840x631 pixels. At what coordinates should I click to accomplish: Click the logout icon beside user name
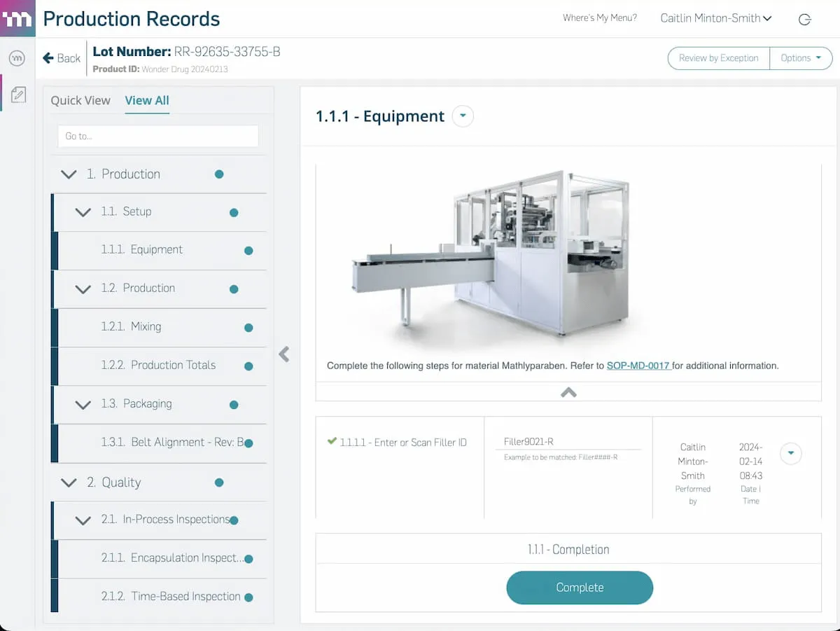tap(805, 19)
